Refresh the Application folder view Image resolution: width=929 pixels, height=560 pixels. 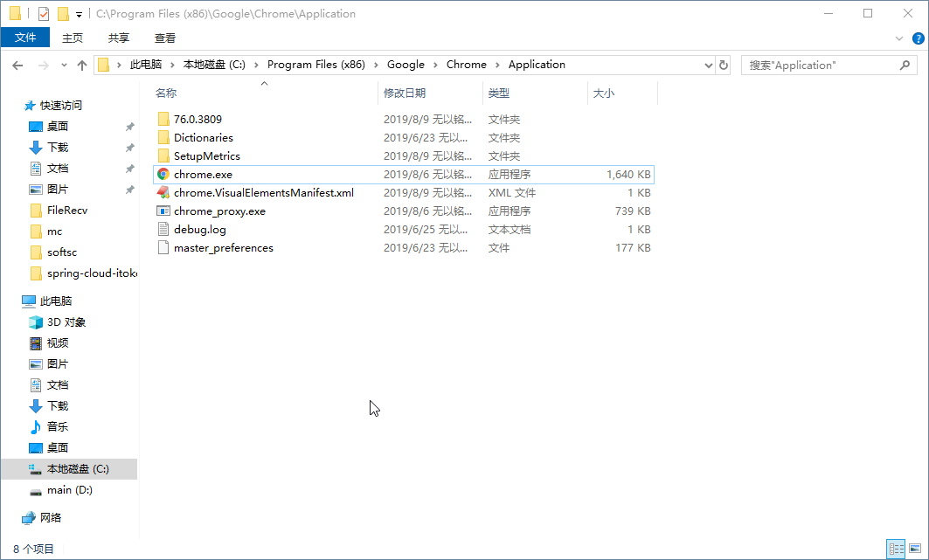pyautogui.click(x=724, y=65)
